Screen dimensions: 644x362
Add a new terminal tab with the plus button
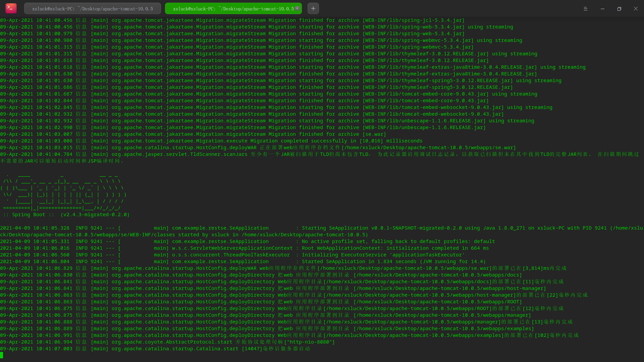click(313, 8)
